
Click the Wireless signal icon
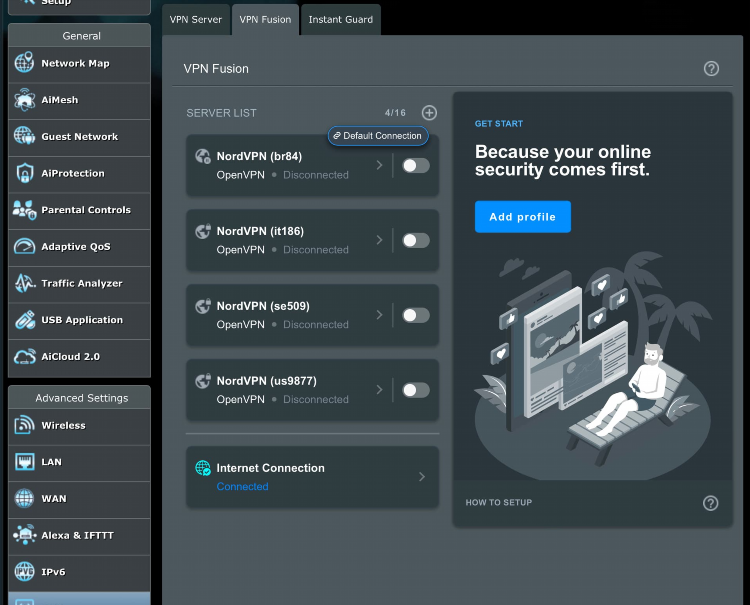pyautogui.click(x=24, y=425)
